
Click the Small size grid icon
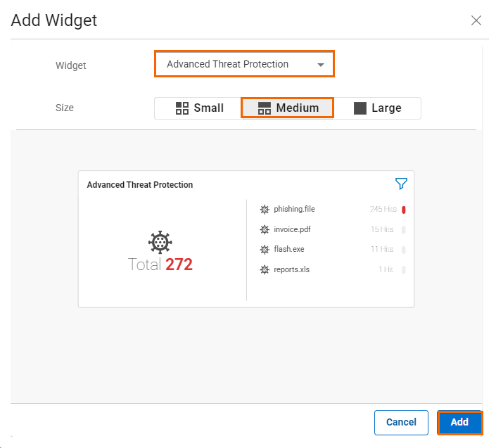pos(182,108)
